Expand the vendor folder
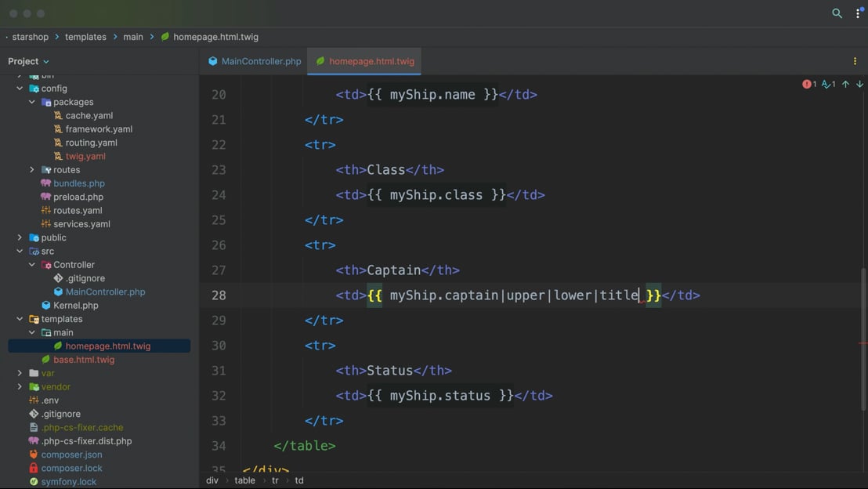Image resolution: width=868 pixels, height=489 pixels. coord(20,387)
